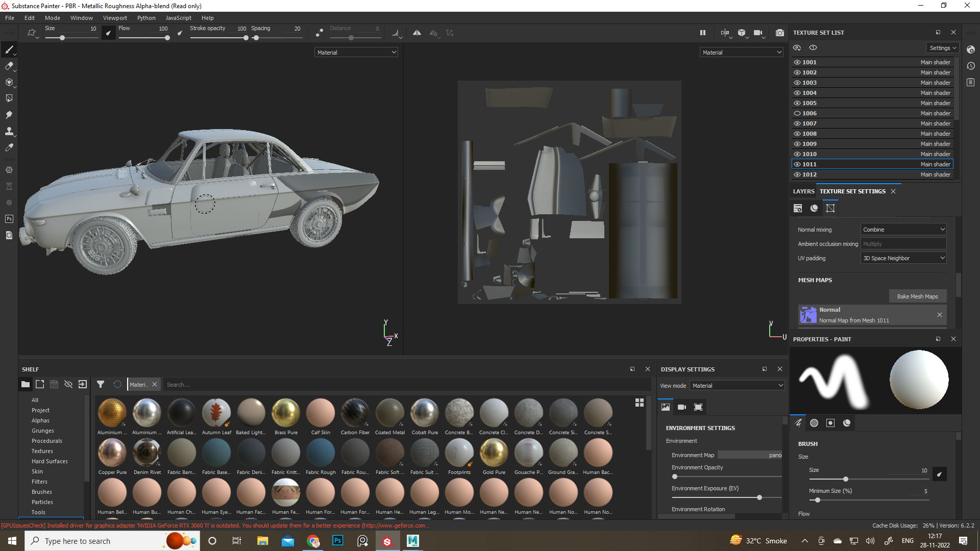Open the Python menu
The image size is (980, 551).
146,18
